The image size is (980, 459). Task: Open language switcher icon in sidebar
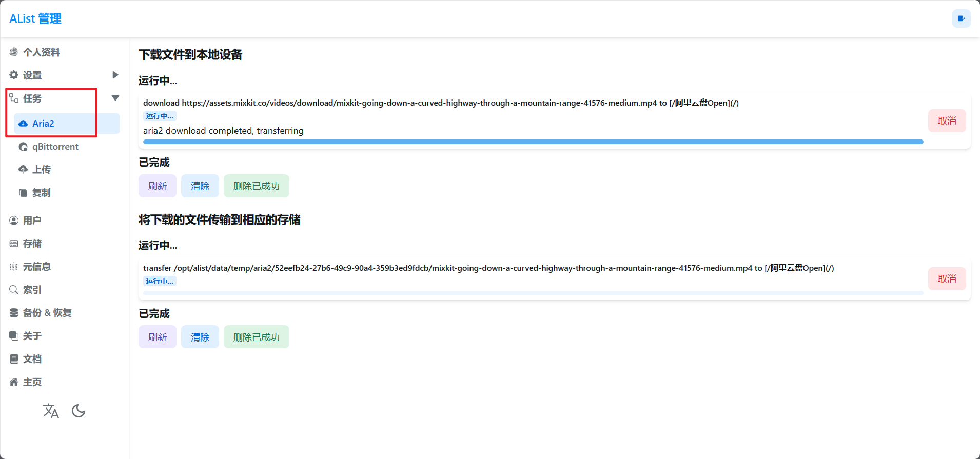click(51, 411)
